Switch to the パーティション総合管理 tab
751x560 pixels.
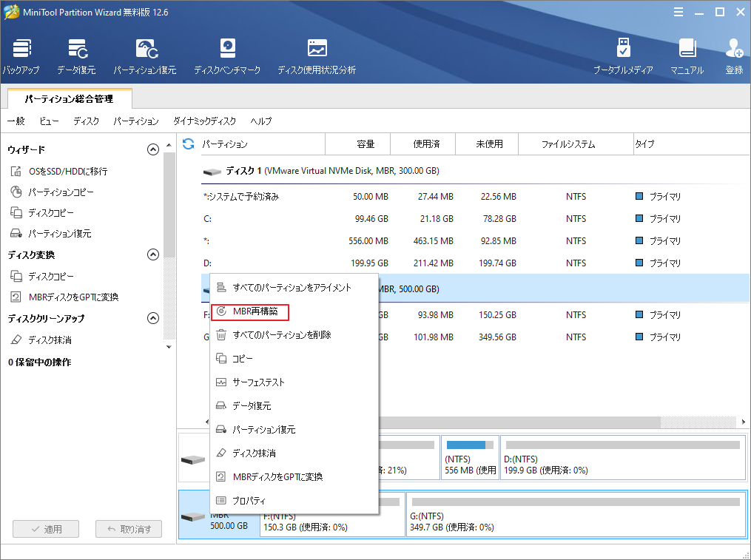[x=70, y=98]
